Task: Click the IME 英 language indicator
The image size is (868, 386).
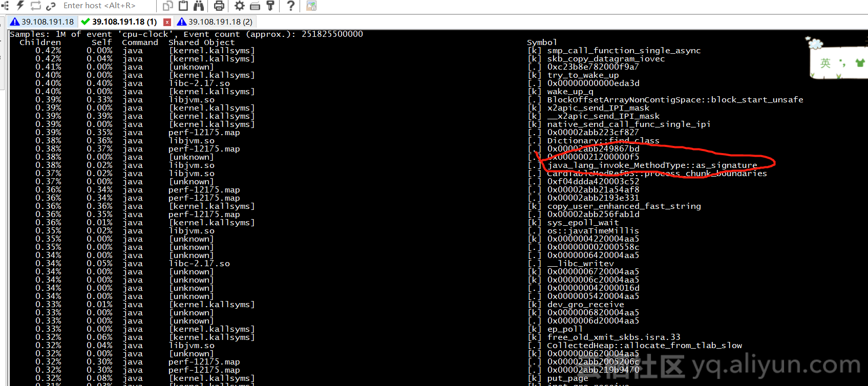Action: [x=825, y=63]
